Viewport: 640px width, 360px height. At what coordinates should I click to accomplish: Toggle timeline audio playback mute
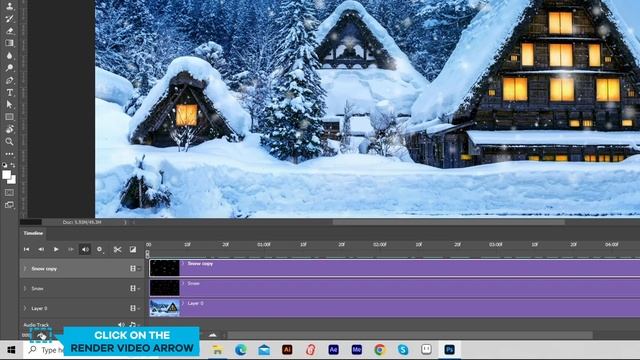(x=85, y=249)
